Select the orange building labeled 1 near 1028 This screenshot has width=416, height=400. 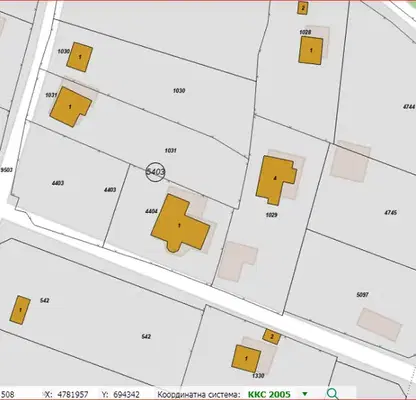click(x=310, y=50)
